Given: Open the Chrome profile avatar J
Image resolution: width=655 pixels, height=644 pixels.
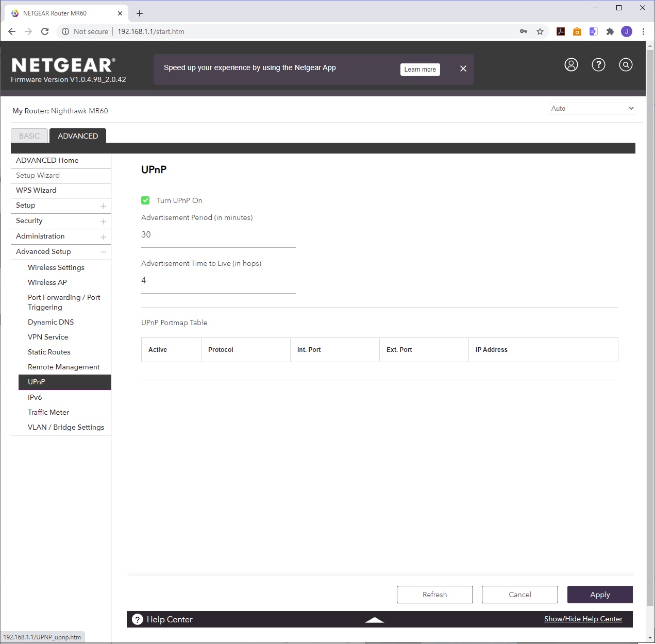Looking at the screenshot, I should point(627,31).
